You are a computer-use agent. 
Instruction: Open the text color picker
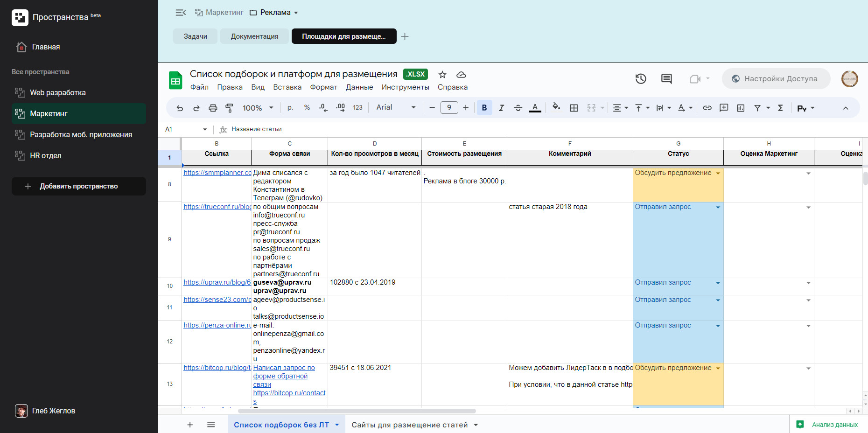click(535, 108)
